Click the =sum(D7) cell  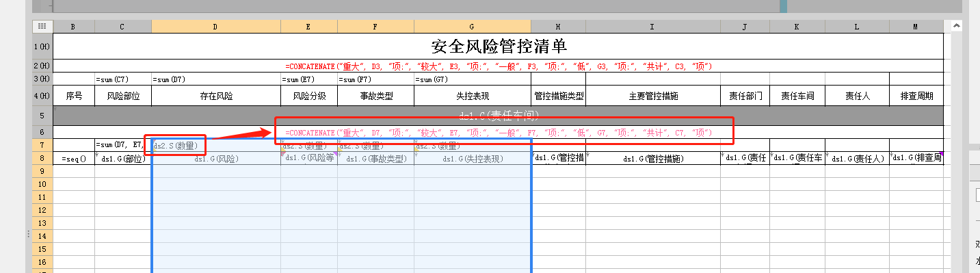[x=216, y=79]
